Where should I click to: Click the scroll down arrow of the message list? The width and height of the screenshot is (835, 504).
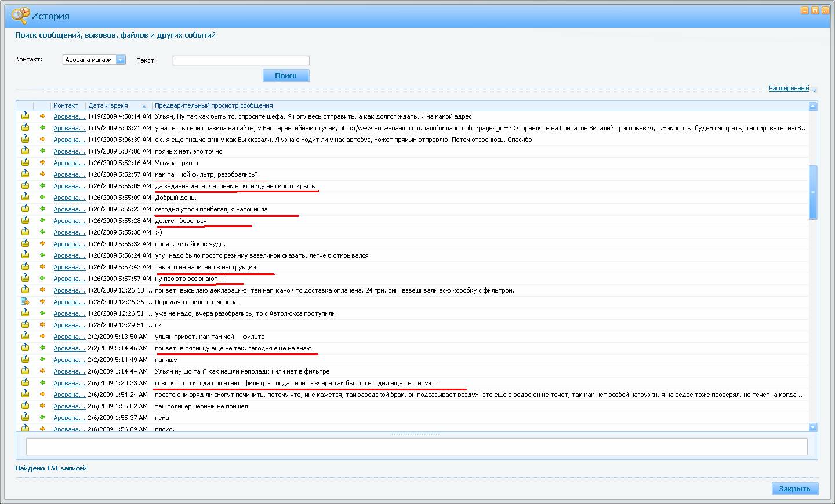tap(812, 427)
